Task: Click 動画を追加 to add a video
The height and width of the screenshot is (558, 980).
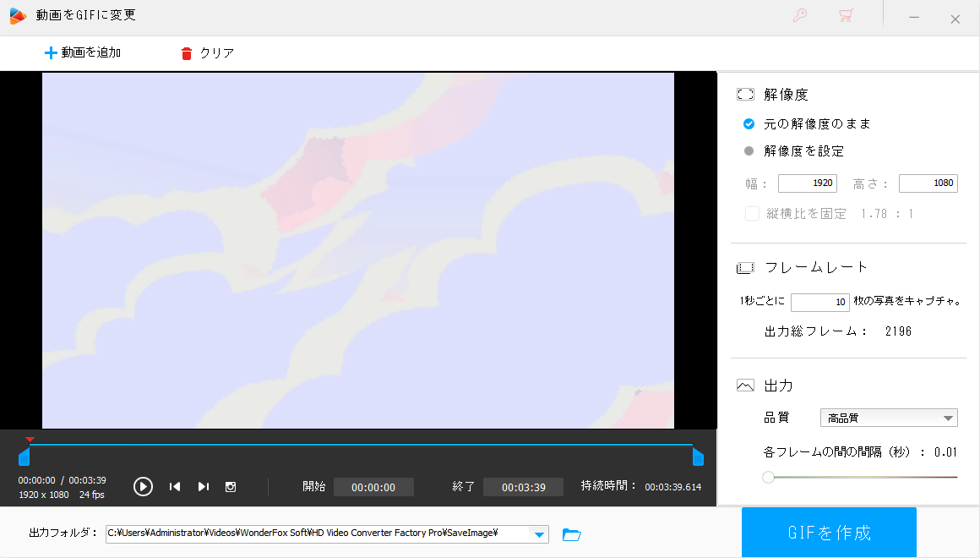Action: [x=82, y=52]
